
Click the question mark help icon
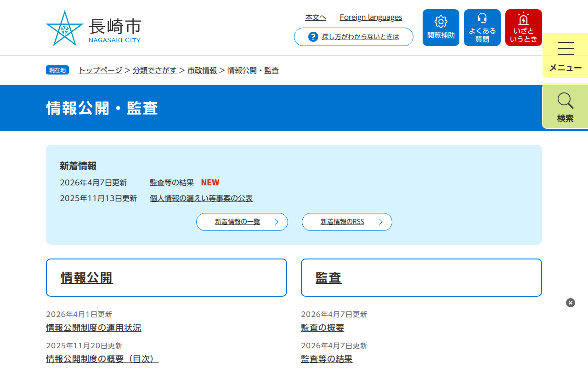coord(313,37)
